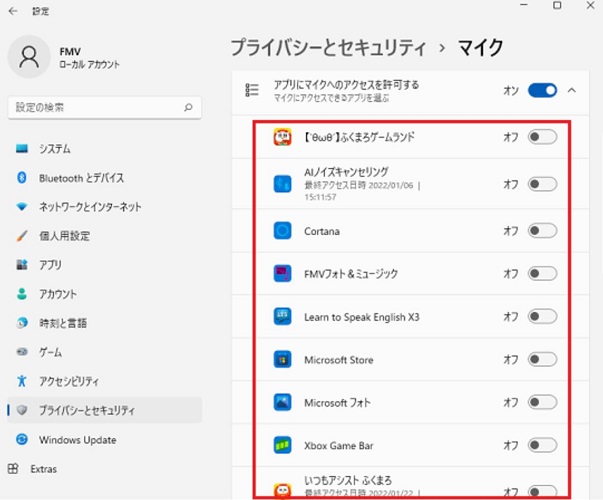
Task: Collapse the app microphone access list chevron
Action: point(572,90)
